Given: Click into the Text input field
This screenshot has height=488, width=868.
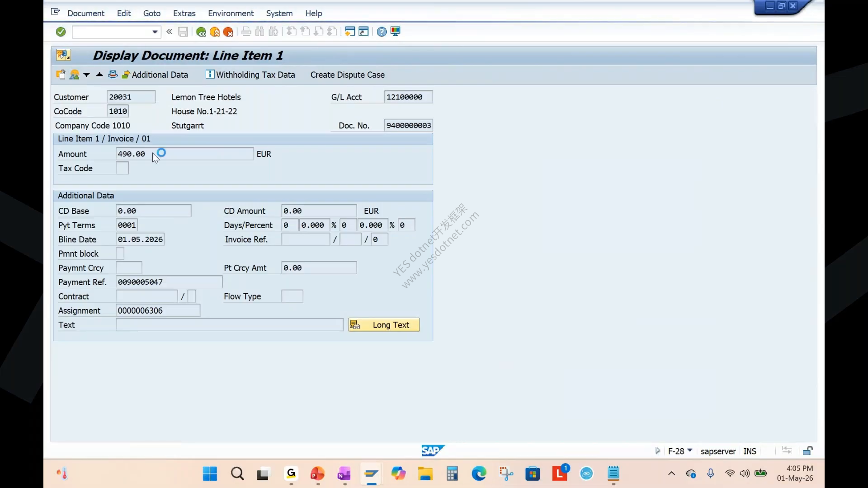Looking at the screenshot, I should tap(230, 325).
